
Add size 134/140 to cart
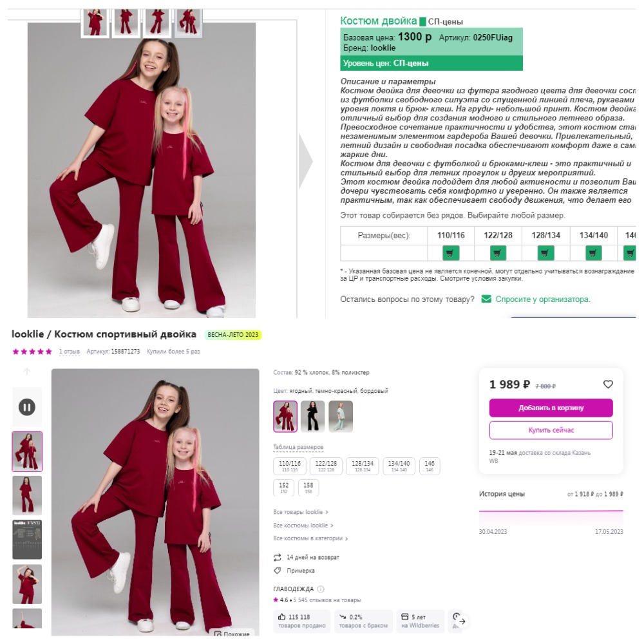pos(593,252)
